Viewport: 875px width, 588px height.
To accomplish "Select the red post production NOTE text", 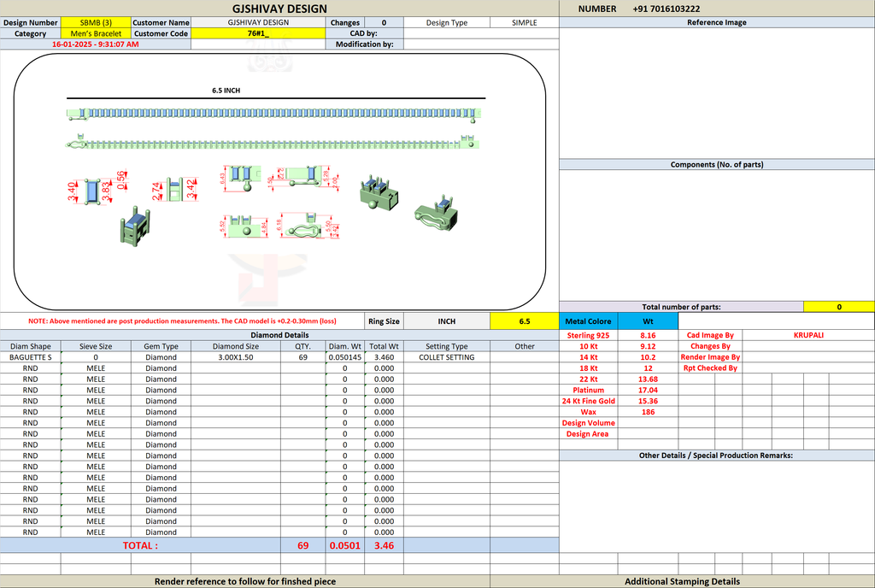I will click(183, 321).
